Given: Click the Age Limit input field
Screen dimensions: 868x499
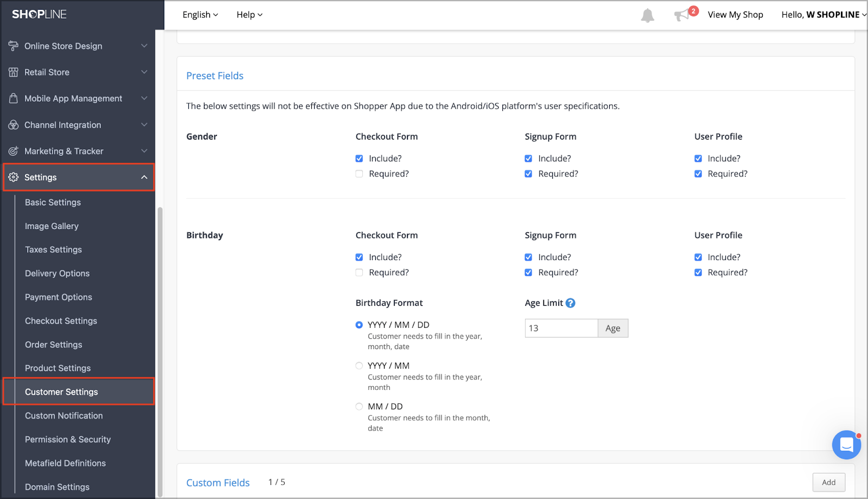Looking at the screenshot, I should 561,329.
